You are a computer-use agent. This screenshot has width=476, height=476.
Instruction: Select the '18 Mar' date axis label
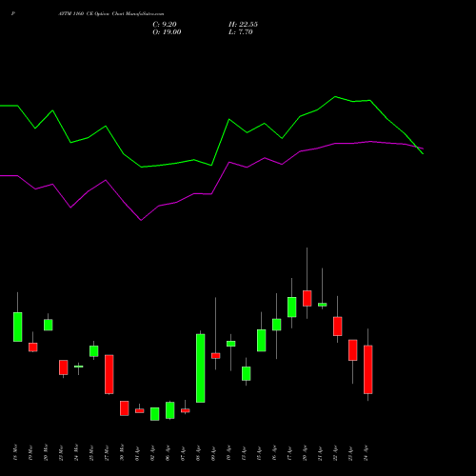tap(15, 452)
